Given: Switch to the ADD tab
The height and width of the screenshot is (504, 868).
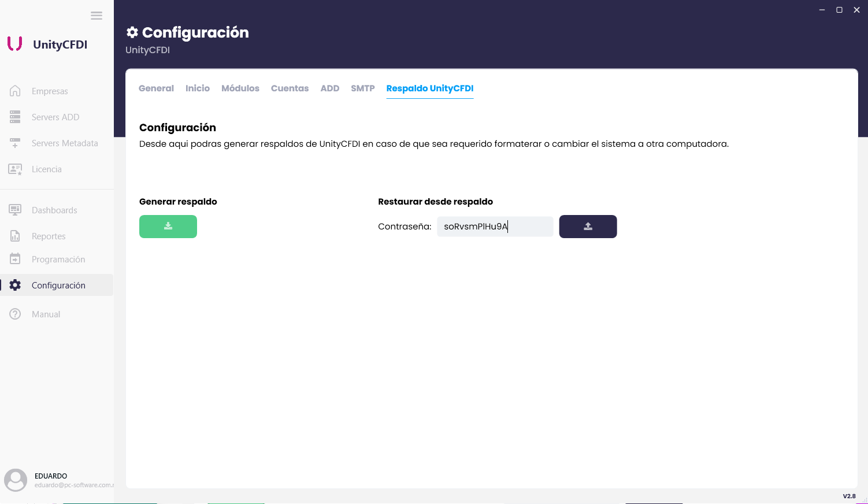Looking at the screenshot, I should [330, 88].
